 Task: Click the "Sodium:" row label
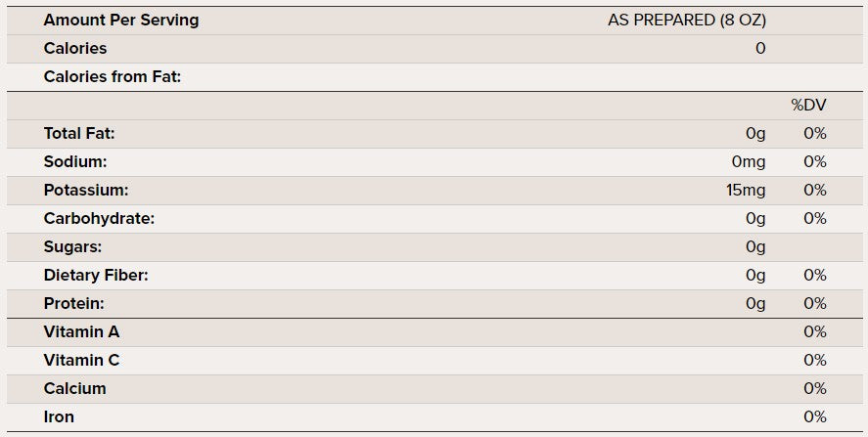(x=75, y=162)
